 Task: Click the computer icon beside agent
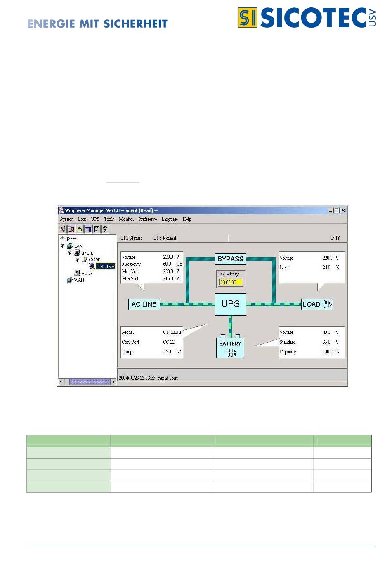77,253
